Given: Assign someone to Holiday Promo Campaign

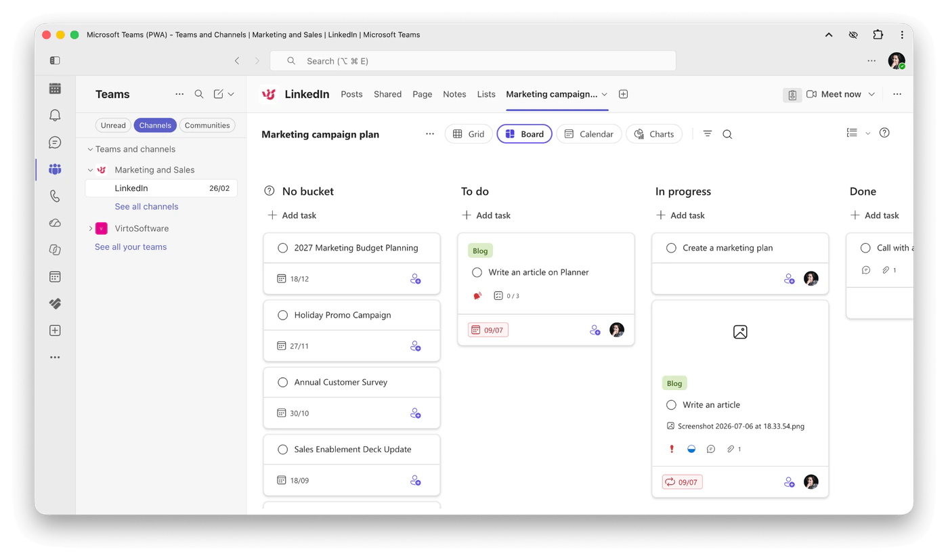Looking at the screenshot, I should tap(416, 346).
